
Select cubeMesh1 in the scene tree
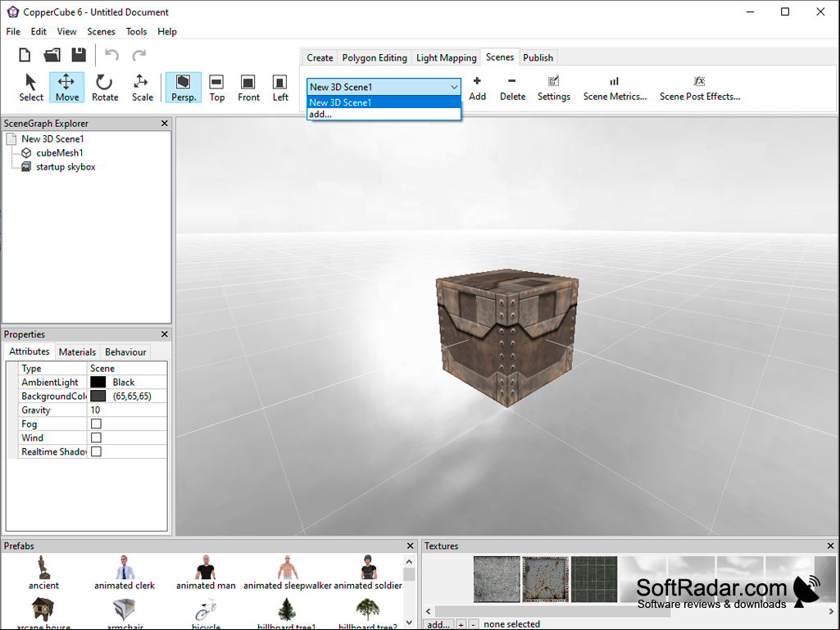(60, 152)
